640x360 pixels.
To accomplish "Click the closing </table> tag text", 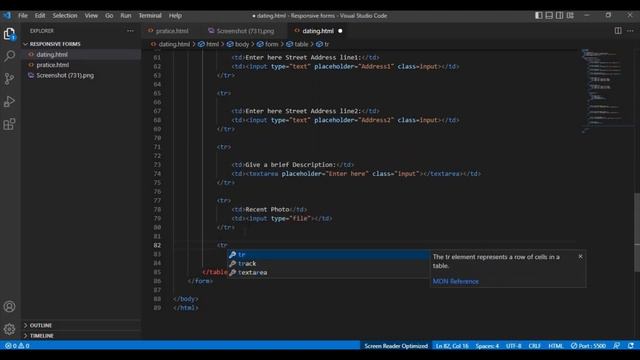I will pyautogui.click(x=215, y=272).
